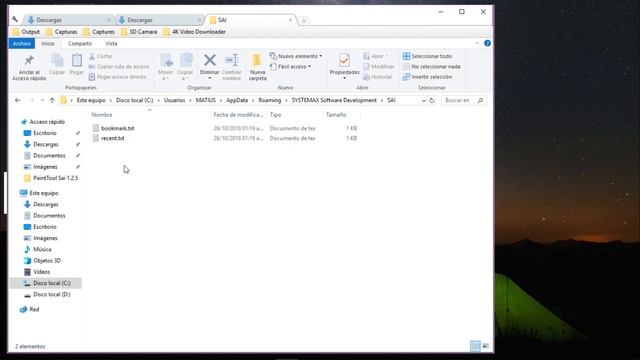
Task: Open recent locations dropdown arrow
Action: (42, 100)
